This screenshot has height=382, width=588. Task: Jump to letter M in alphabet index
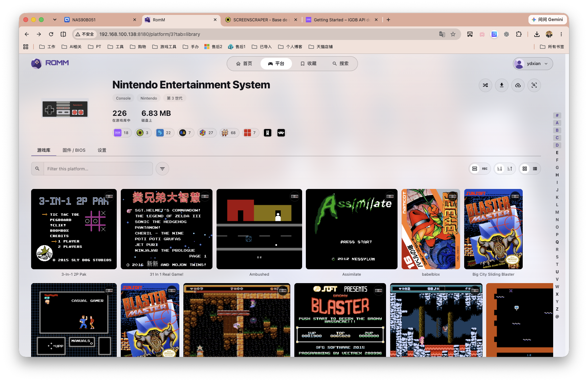pyautogui.click(x=557, y=212)
